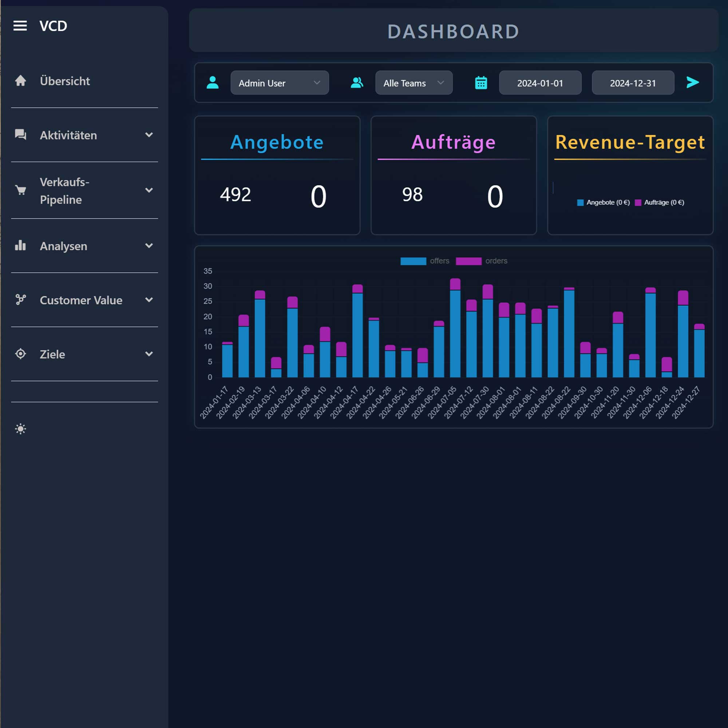Open the Alle Teams dropdown

[x=414, y=83]
